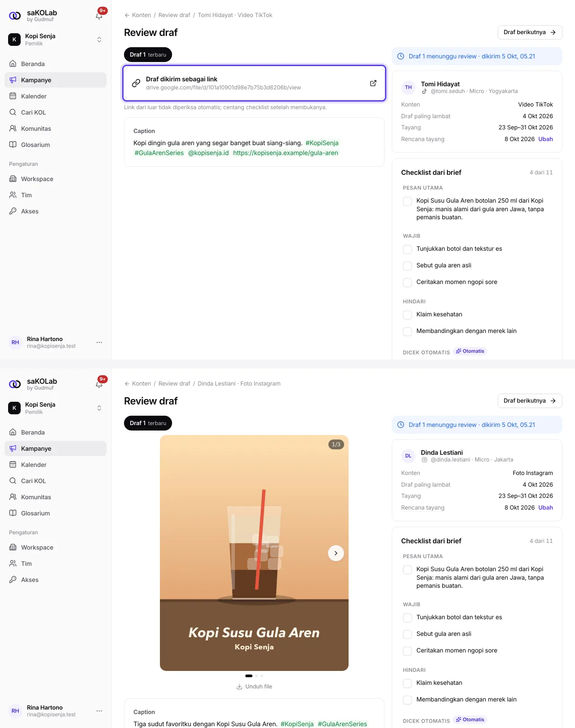Click #GulaArenSeries hashtag in Tomi Hidayat caption

pyautogui.click(x=159, y=153)
